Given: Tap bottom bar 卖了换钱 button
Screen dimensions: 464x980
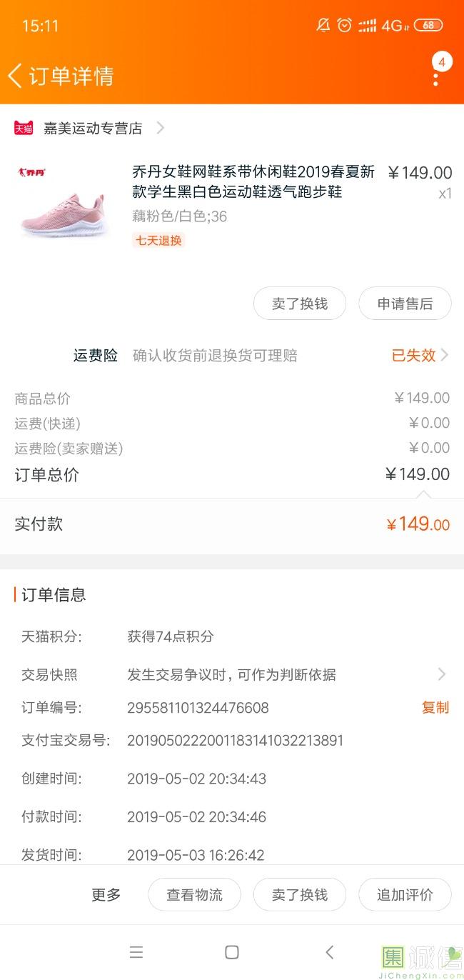Looking at the screenshot, I should tap(300, 894).
